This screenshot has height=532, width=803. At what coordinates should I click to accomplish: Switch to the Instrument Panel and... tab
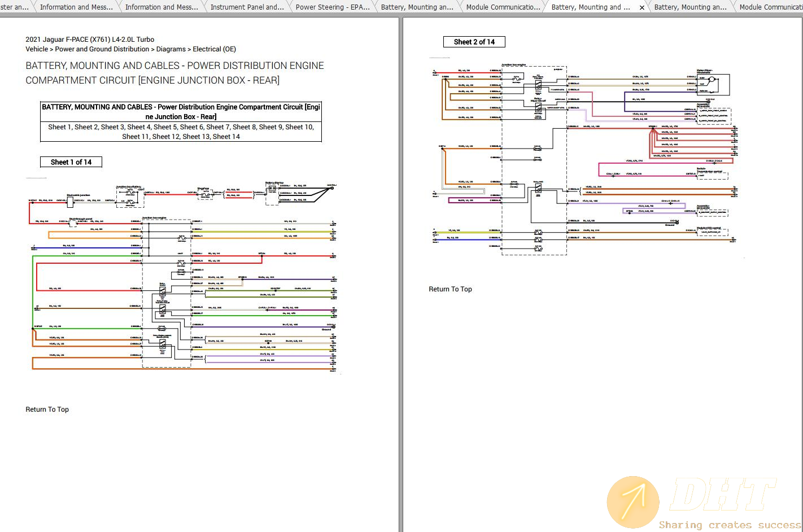point(247,7)
